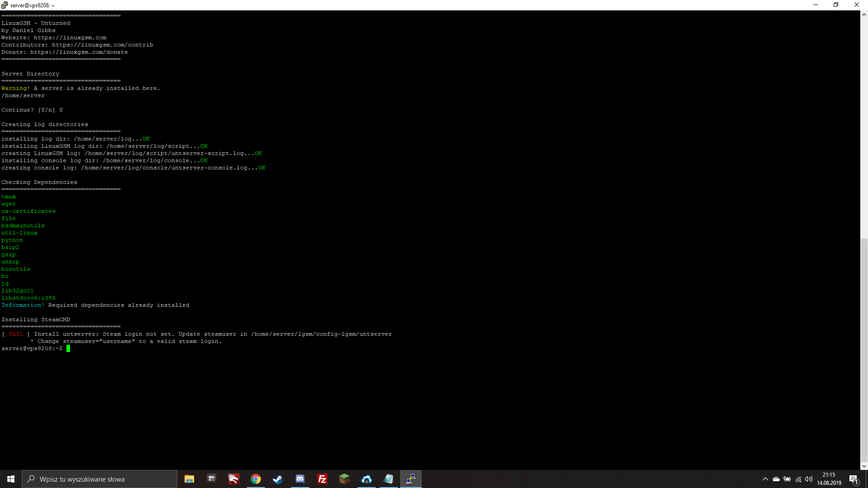
Task: Open the Wi-Fi network flyout
Action: tap(798, 479)
